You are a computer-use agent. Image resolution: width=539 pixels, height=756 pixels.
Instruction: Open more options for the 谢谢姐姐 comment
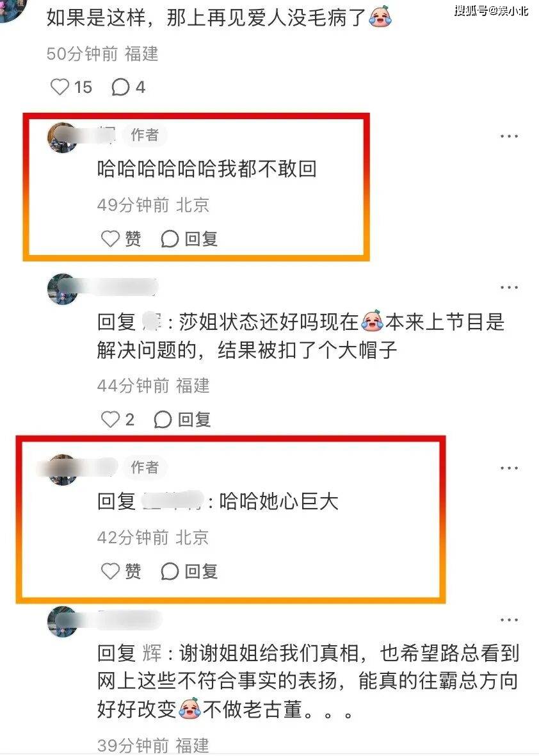pos(509,620)
